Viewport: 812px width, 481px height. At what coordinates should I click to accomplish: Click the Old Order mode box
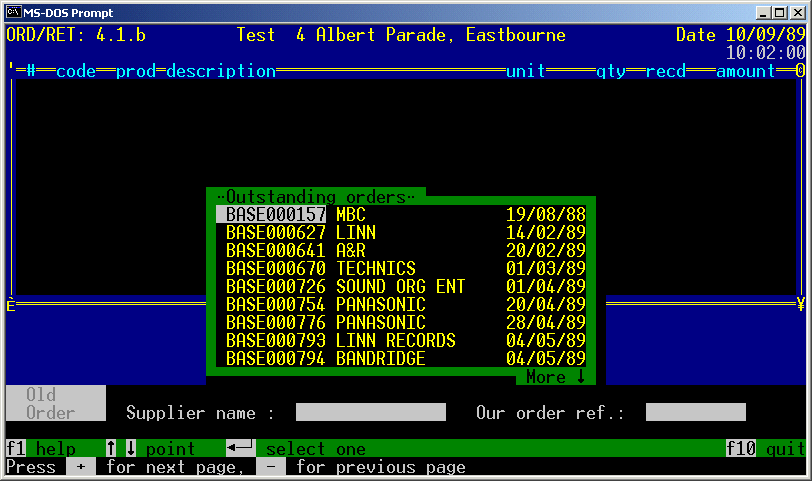[56, 403]
